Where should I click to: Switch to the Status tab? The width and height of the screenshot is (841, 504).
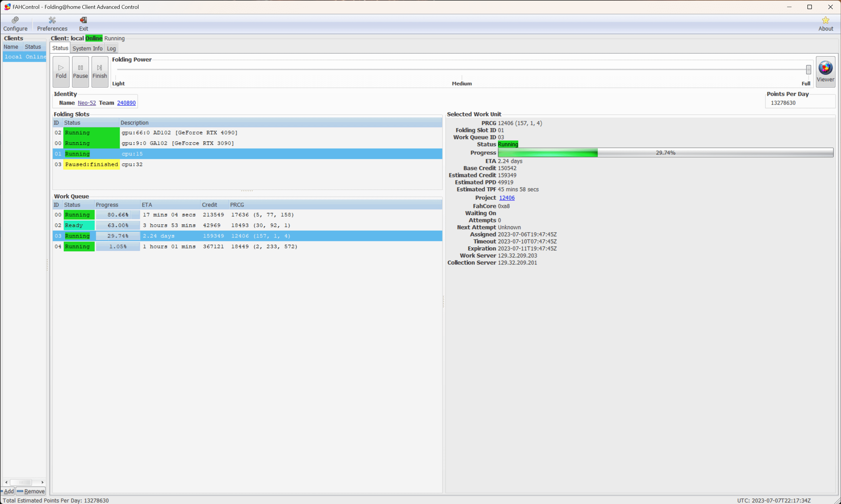point(60,48)
